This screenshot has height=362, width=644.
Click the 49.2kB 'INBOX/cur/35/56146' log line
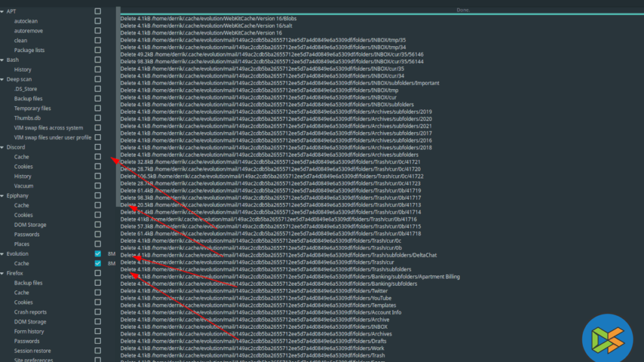coord(272,54)
